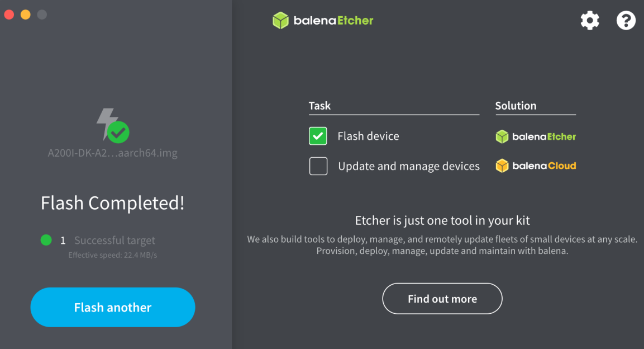Click the Update and manage devices label
The width and height of the screenshot is (644, 349).
pyautogui.click(x=409, y=166)
